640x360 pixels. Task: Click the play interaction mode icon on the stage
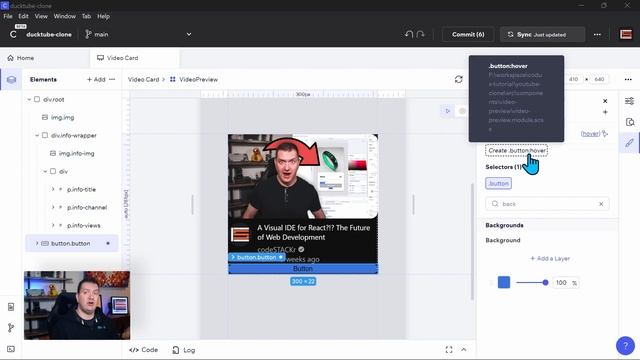tap(447, 111)
